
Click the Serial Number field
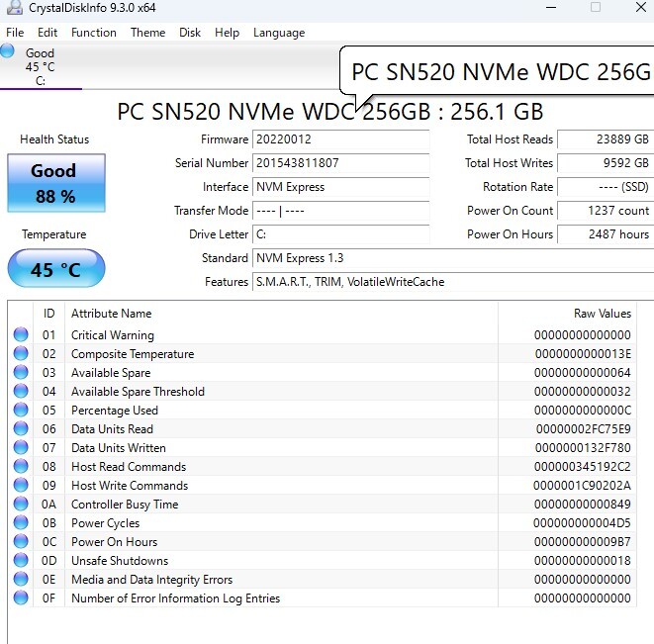click(340, 163)
